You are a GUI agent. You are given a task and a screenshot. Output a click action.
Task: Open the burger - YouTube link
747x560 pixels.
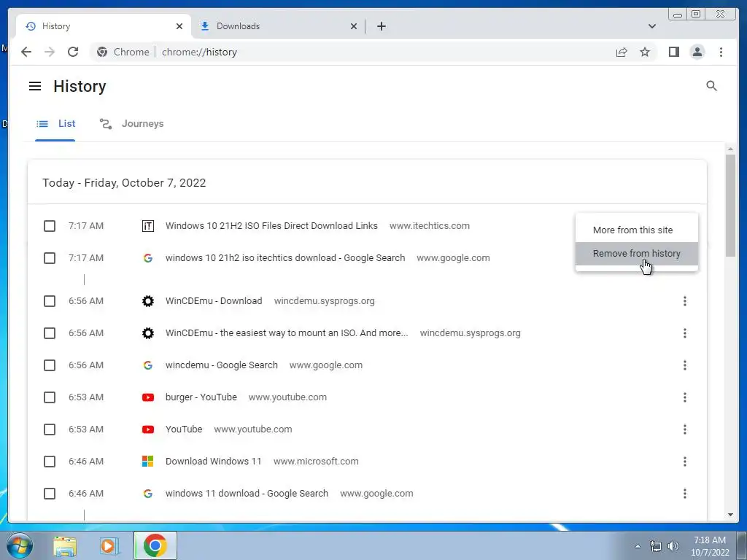201,397
